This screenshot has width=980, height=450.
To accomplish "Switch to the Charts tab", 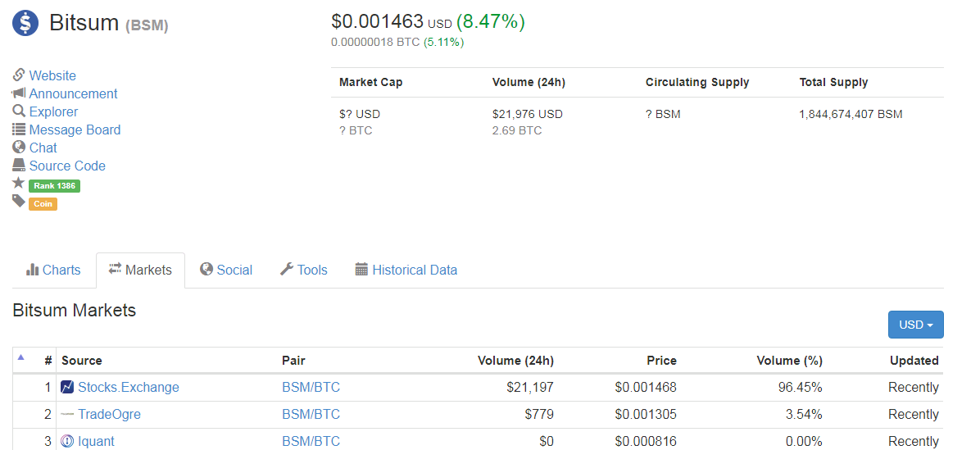I will pos(53,270).
